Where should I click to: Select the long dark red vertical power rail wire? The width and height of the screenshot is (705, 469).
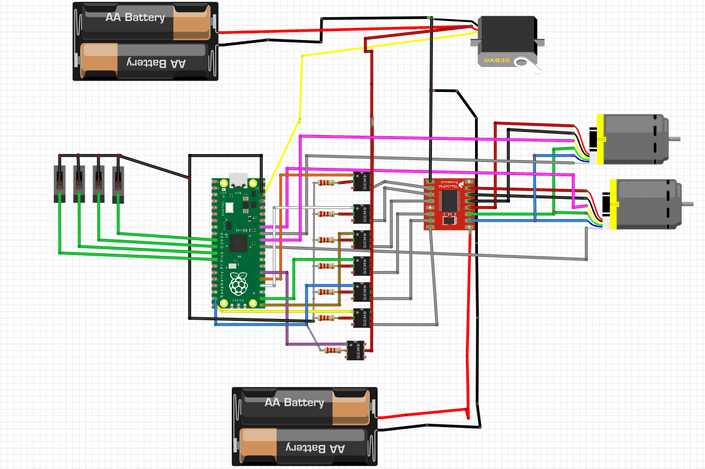coord(371,202)
